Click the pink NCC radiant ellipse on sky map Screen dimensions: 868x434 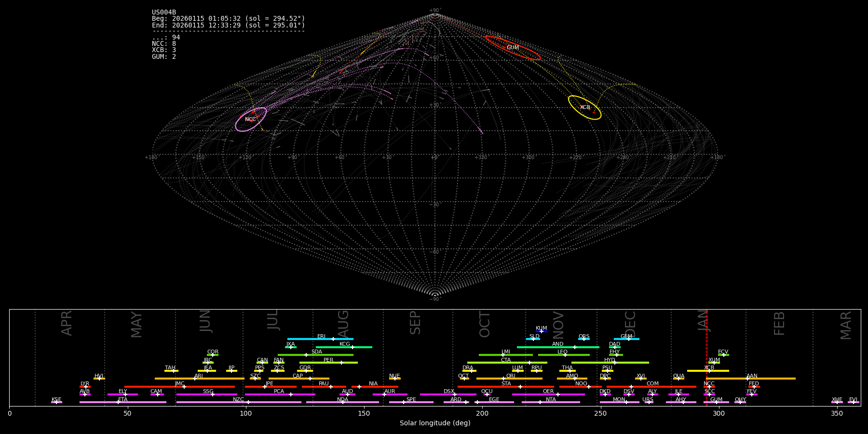click(251, 119)
